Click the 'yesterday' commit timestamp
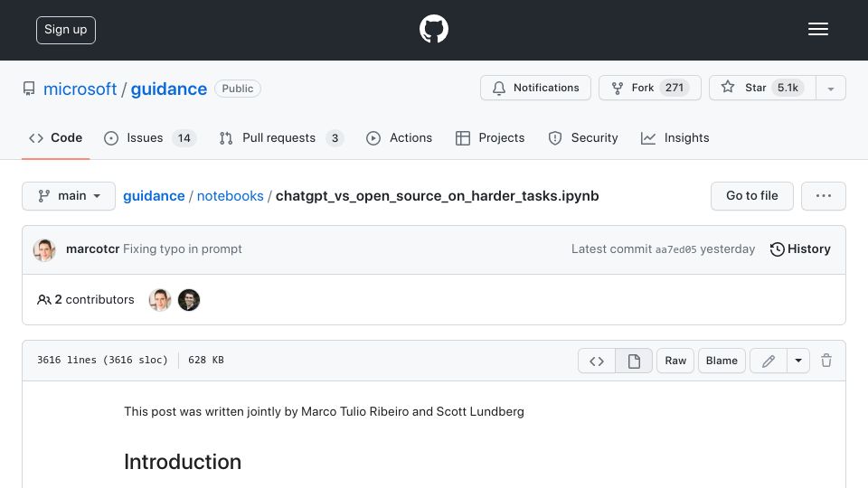The width and height of the screenshot is (868, 488). [x=727, y=249]
